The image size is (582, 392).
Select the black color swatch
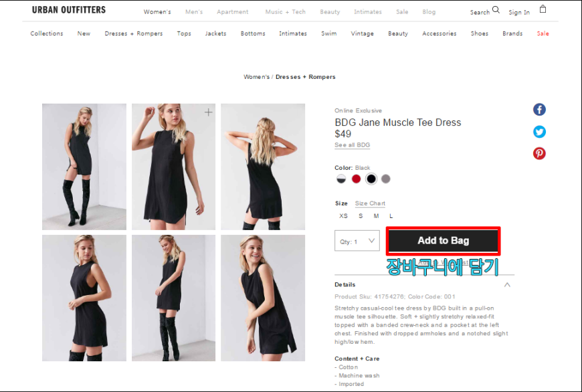[371, 179]
